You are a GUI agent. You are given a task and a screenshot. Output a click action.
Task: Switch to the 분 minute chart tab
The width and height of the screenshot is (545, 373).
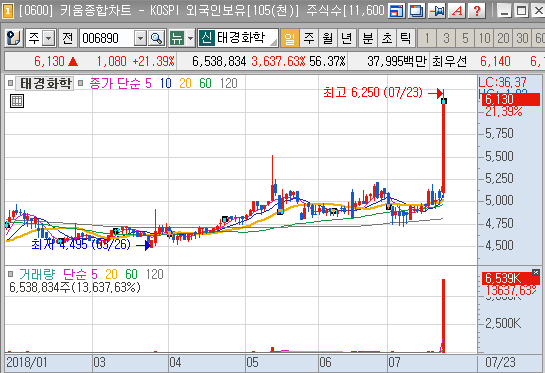[x=368, y=38]
